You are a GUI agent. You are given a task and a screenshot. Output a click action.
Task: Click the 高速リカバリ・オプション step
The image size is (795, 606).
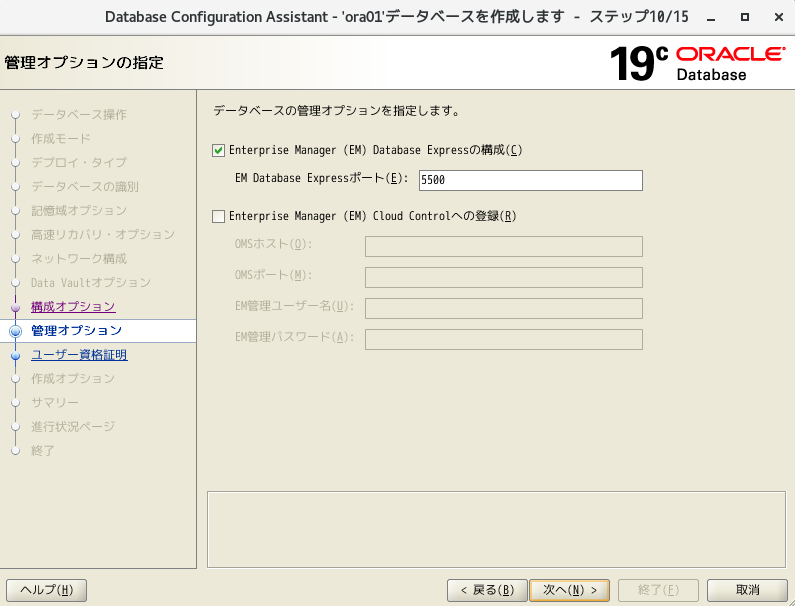click(x=103, y=234)
